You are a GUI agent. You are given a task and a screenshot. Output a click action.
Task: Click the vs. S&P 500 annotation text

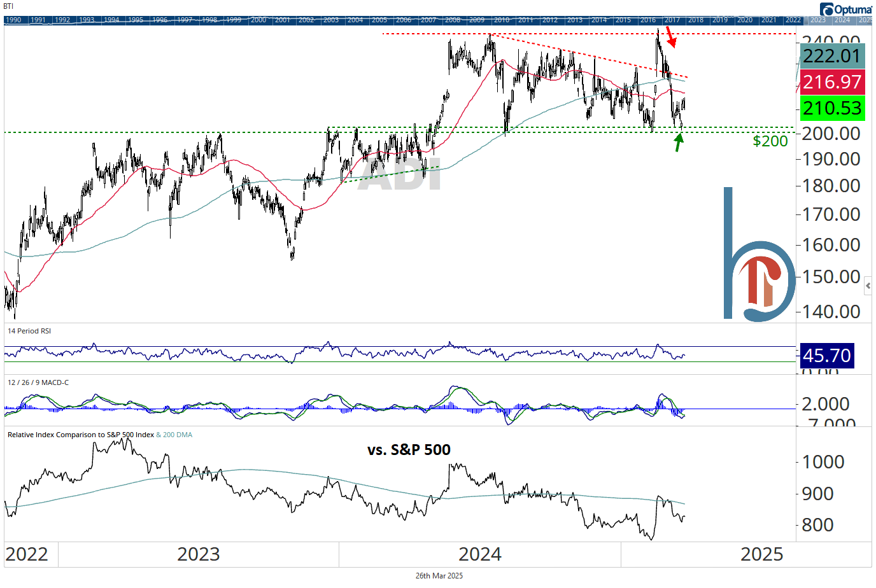coord(409,450)
